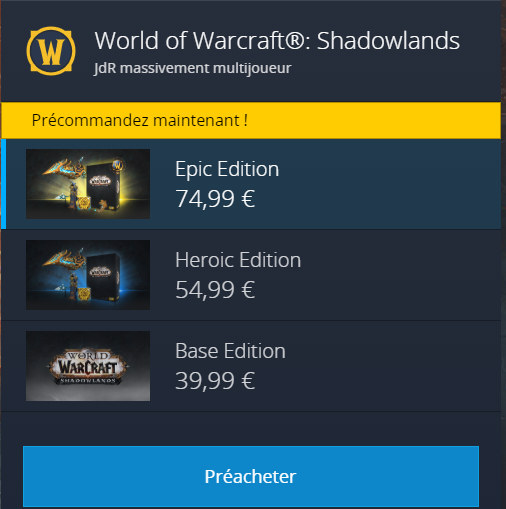Viewport: 506px width, 509px height.
Task: Click the 74,99 € price
Action: [x=215, y=199]
